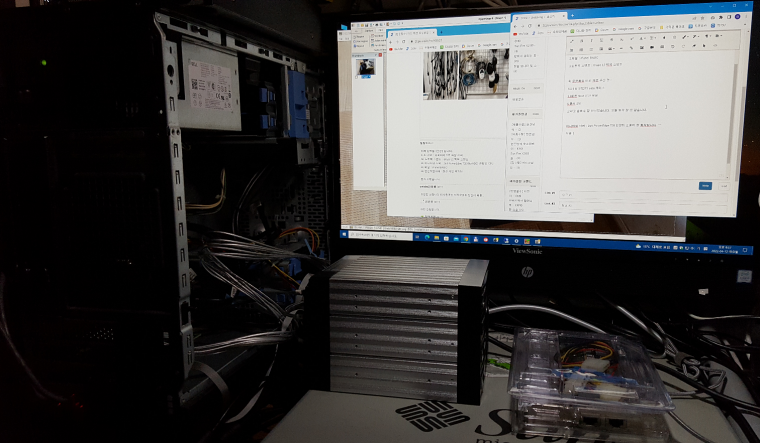Select the active tab of the front browser
This screenshot has height=443, width=760.
coord(539,17)
